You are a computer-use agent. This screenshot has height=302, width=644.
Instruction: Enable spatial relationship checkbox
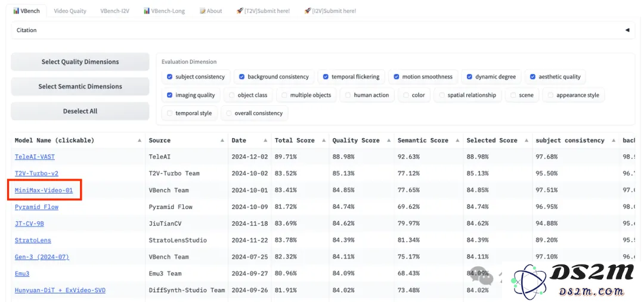[442, 95]
